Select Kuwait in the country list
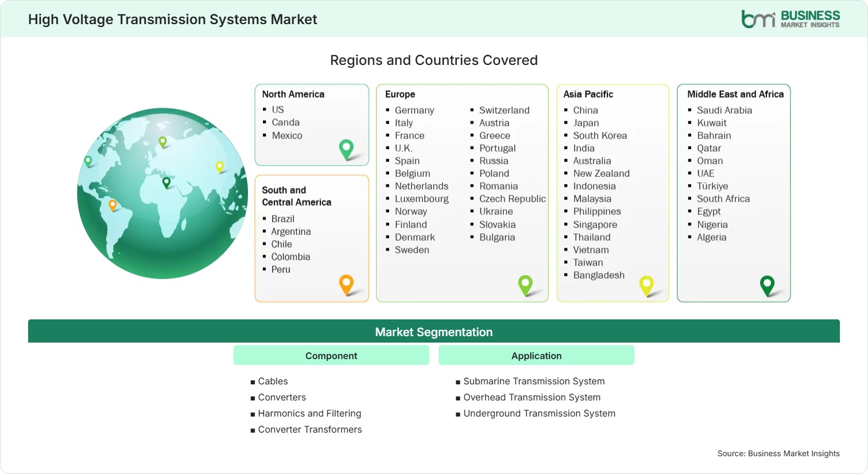868x474 pixels. coord(712,123)
